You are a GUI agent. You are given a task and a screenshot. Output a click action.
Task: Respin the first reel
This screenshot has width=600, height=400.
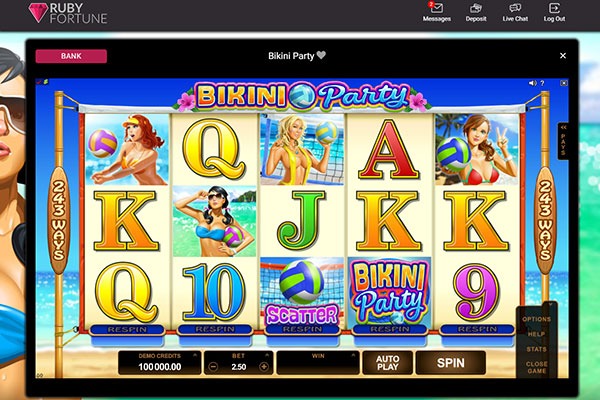pyautogui.click(x=127, y=330)
